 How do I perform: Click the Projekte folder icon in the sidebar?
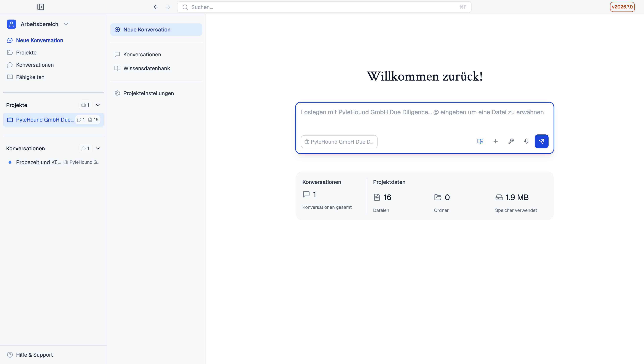[x=10, y=53]
